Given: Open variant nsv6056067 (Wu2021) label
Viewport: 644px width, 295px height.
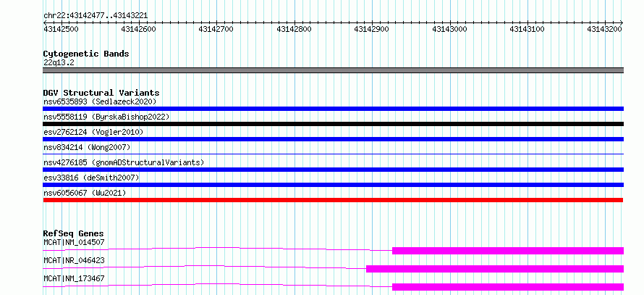Looking at the screenshot, I should pyautogui.click(x=85, y=193).
